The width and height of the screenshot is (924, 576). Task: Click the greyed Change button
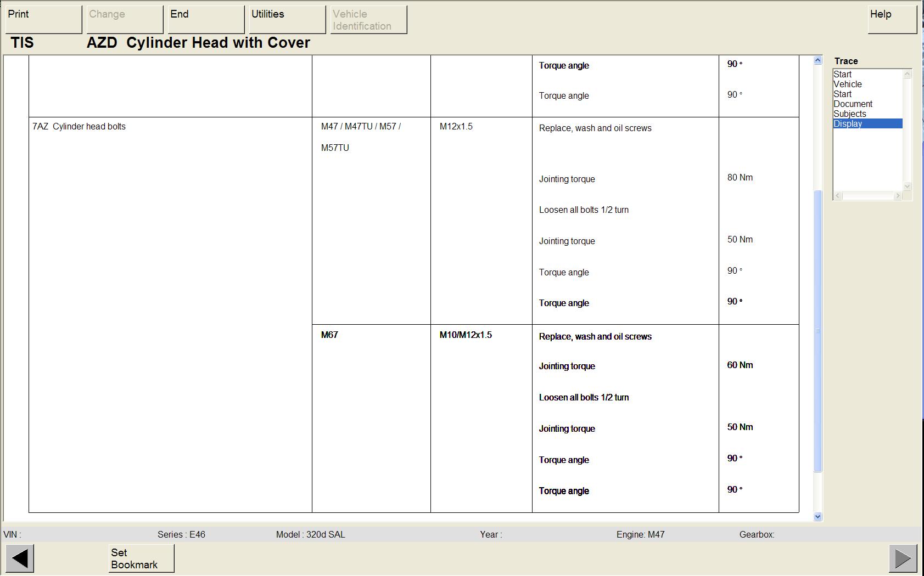tap(125, 20)
